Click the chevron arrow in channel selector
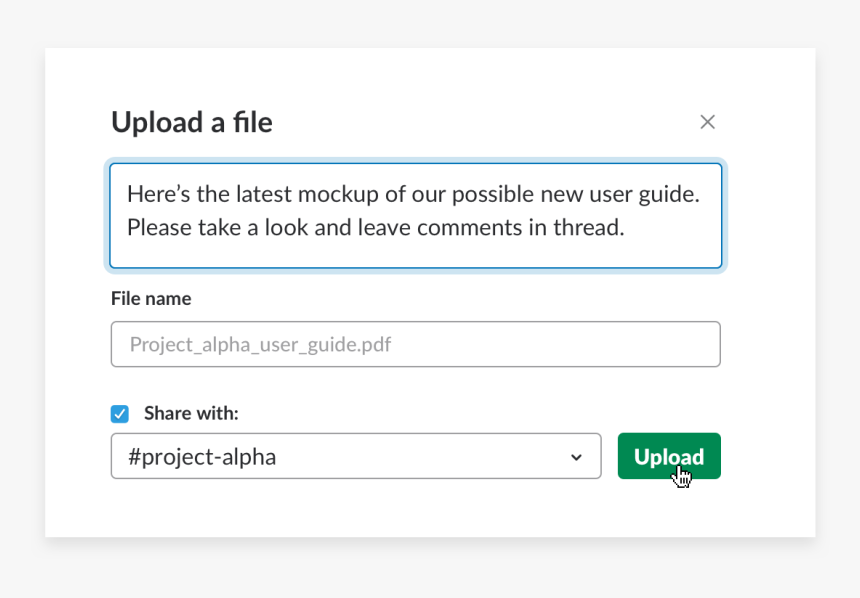Viewport: 860px width, 598px height. (576, 457)
